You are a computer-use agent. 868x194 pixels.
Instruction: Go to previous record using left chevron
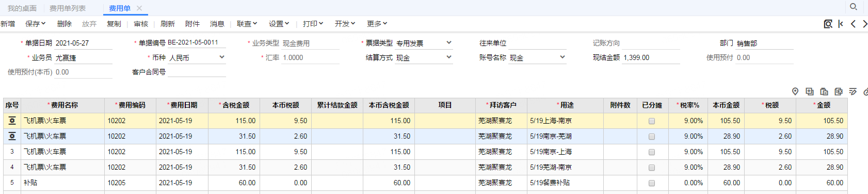853,24
